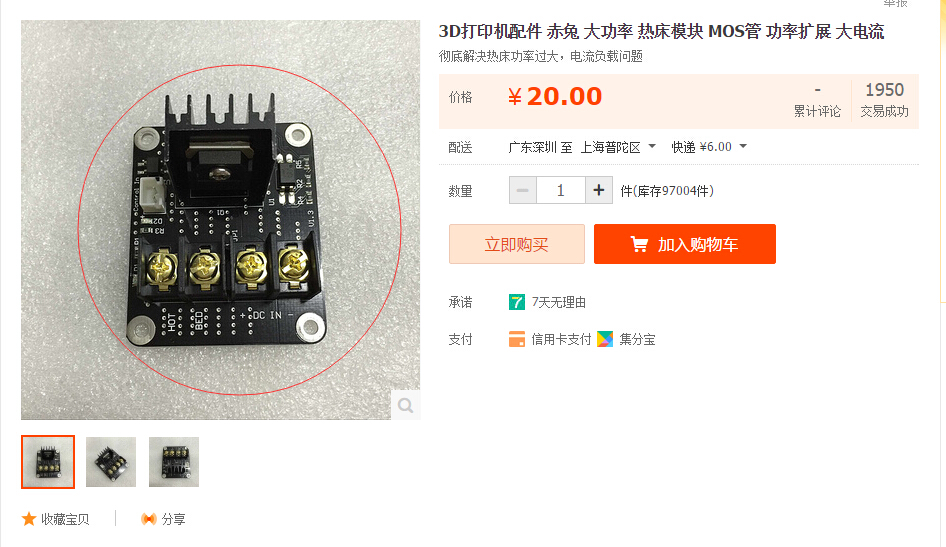The width and height of the screenshot is (946, 547).
Task: Expand the 快递 ¥6.00 shipping dropdown
Action: [x=709, y=147]
